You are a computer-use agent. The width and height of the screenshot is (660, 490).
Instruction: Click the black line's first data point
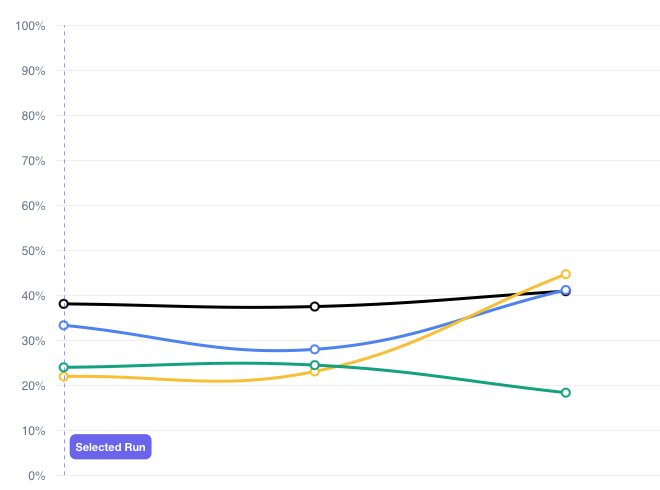pos(64,304)
